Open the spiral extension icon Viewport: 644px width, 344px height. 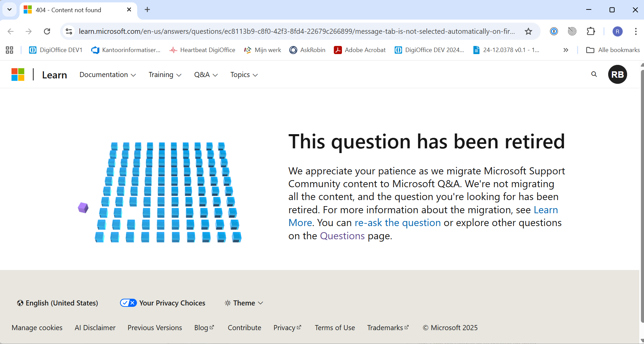572,31
